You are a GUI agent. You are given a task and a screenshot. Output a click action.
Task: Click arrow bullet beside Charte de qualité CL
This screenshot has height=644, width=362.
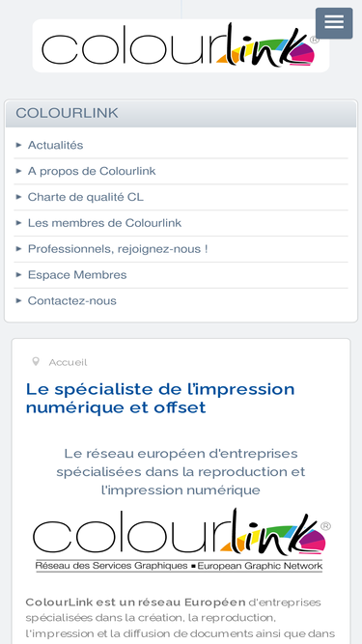[x=18, y=197]
